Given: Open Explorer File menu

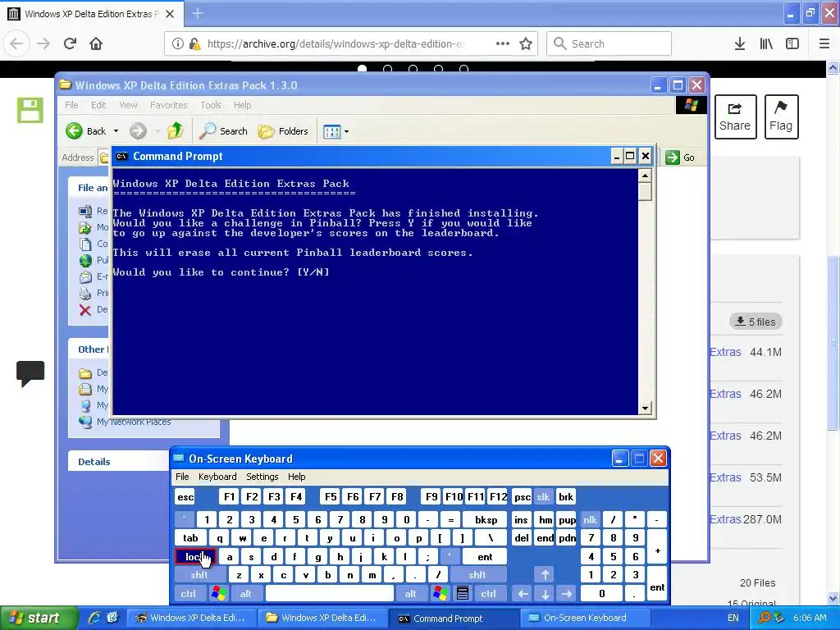Looking at the screenshot, I should point(71,105).
